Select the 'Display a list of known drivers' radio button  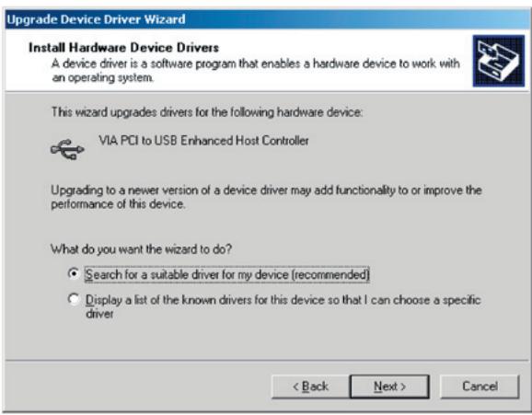point(74,299)
